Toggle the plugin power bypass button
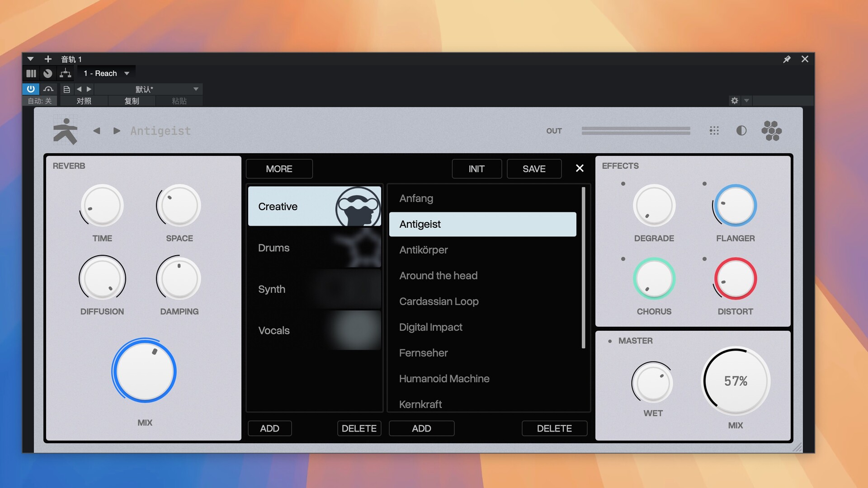Viewport: 868px width, 488px height. 31,89
